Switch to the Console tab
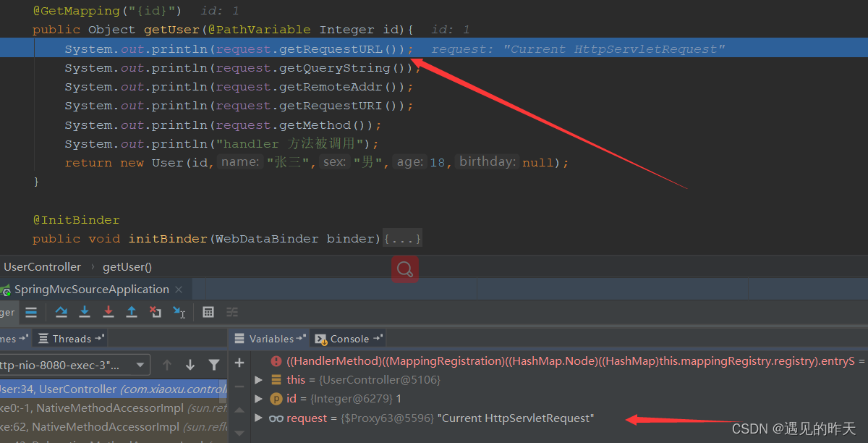Screen dimensions: 868x443 pos(349,339)
